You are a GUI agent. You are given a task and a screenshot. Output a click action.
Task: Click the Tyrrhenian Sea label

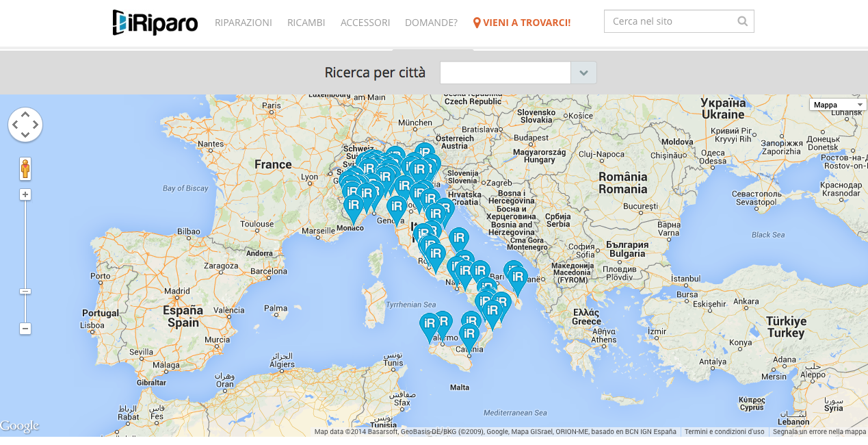pyautogui.click(x=410, y=305)
